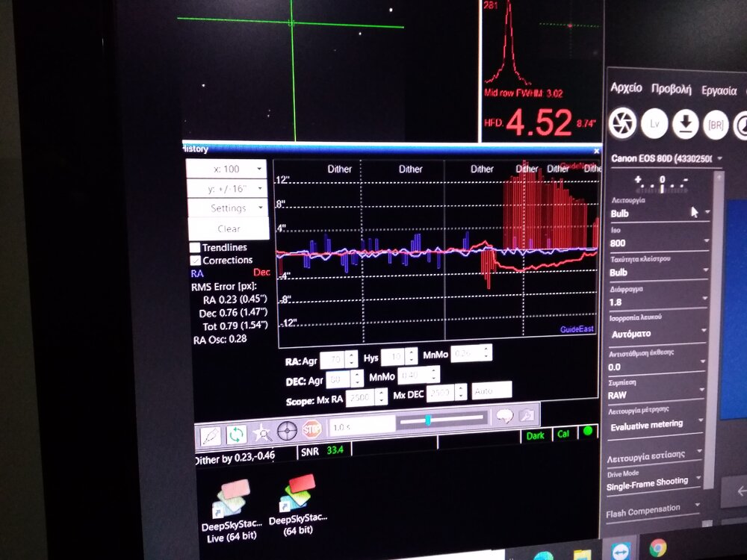Click the download arrow icon
Viewport: 747px width, 560px height.
pyautogui.click(x=685, y=124)
